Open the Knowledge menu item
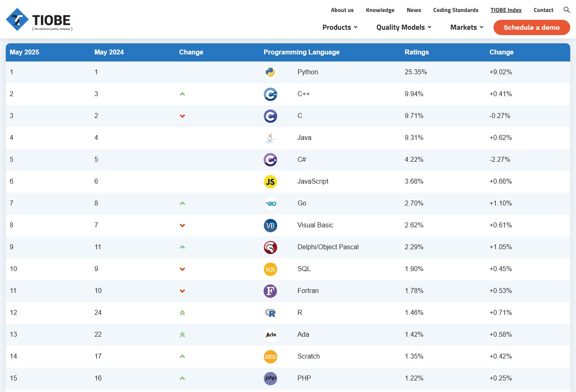The image size is (576, 392). pyautogui.click(x=380, y=10)
